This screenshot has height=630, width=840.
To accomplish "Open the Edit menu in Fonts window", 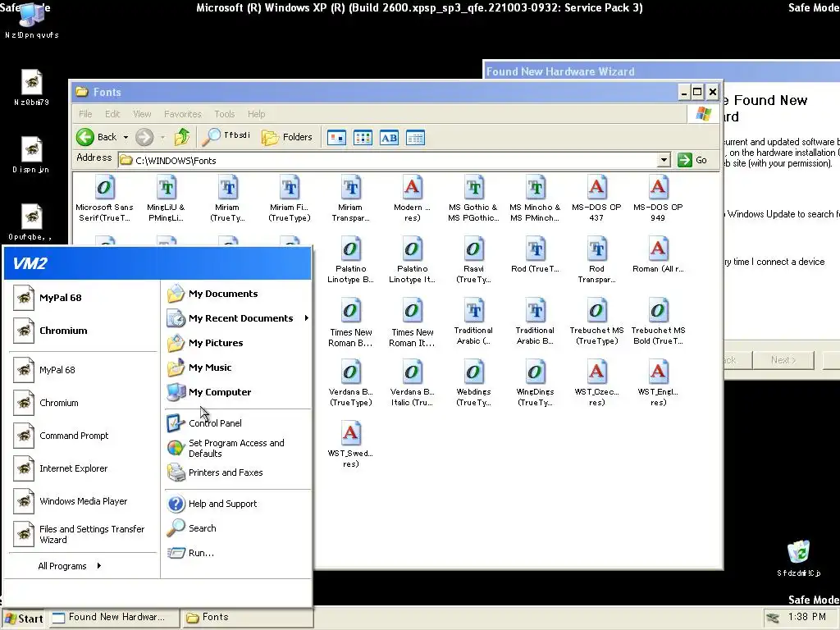I will 112,113.
